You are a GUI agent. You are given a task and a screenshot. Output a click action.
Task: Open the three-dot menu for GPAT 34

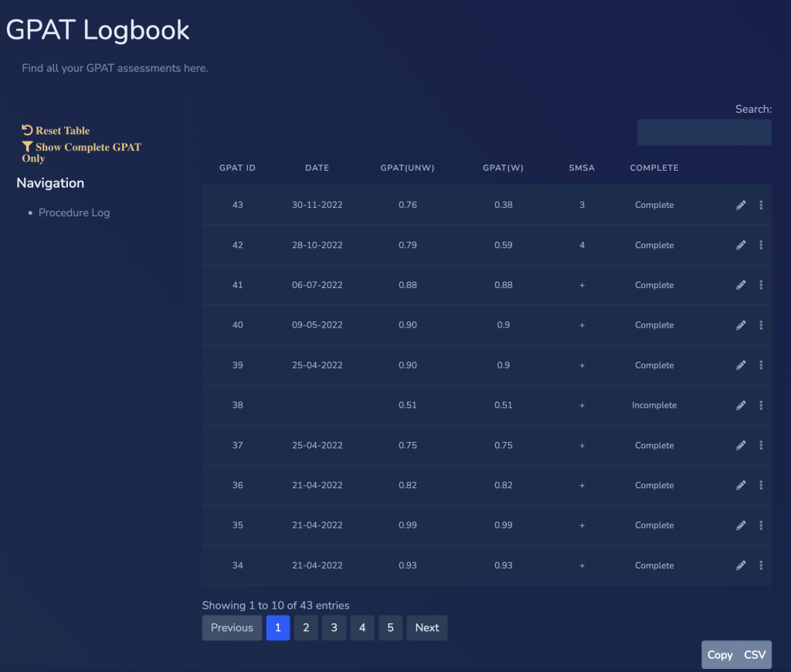click(761, 565)
